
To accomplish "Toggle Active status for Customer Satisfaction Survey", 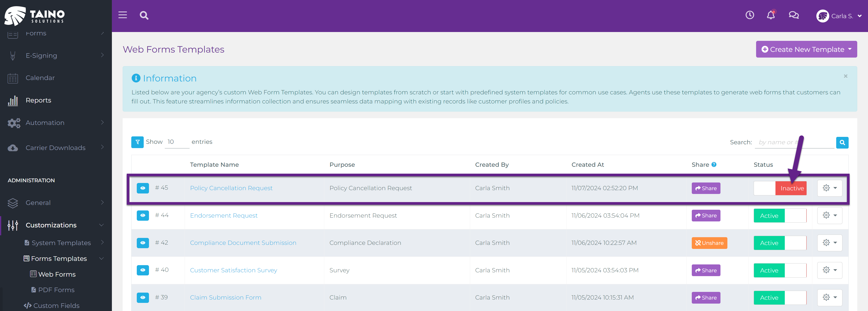I will pos(780,270).
